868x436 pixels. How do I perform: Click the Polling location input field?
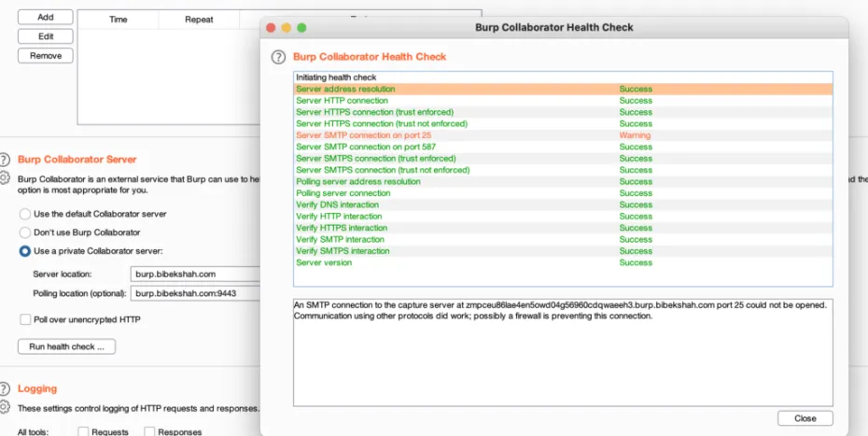[195, 293]
